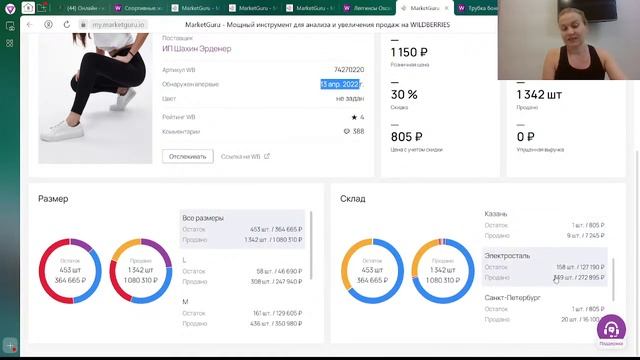Click the star rating icon

[354, 117]
